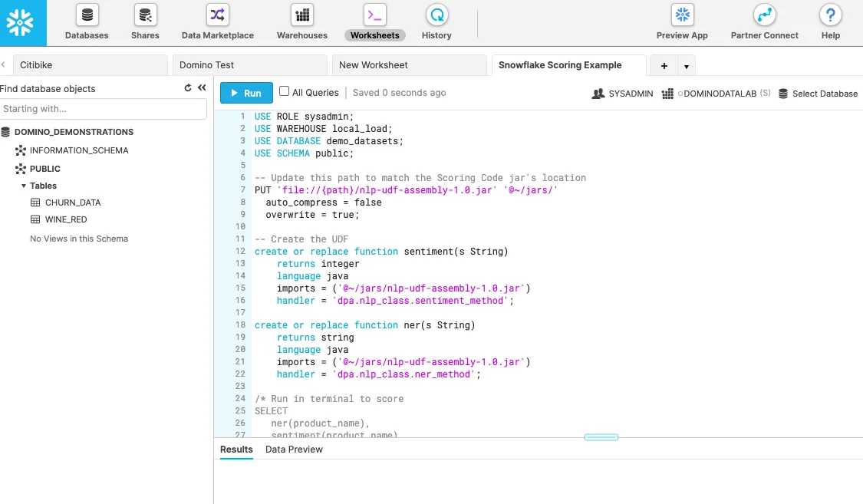Viewport: 863px width, 504px height.
Task: Click the 'overwrite = true;' code line
Action: click(313, 215)
